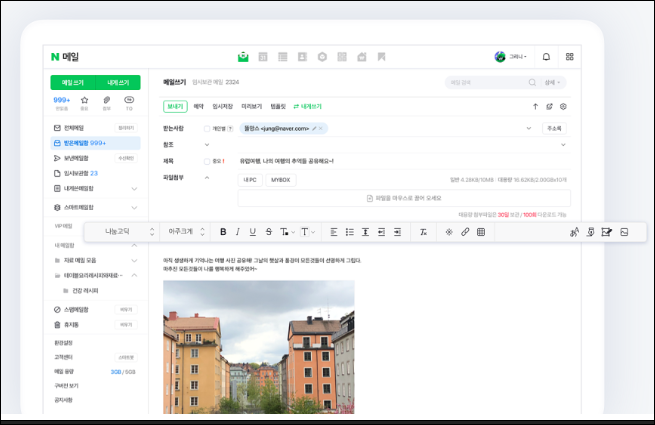Insert bulleted list icon
Viewport: 655px width, 425px height.
[x=350, y=232]
